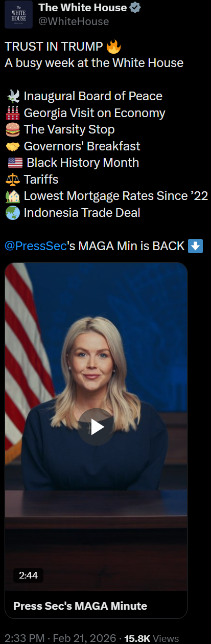
Task: Click the handshake emoji by Governors' Breakfast
Action: coord(13,146)
